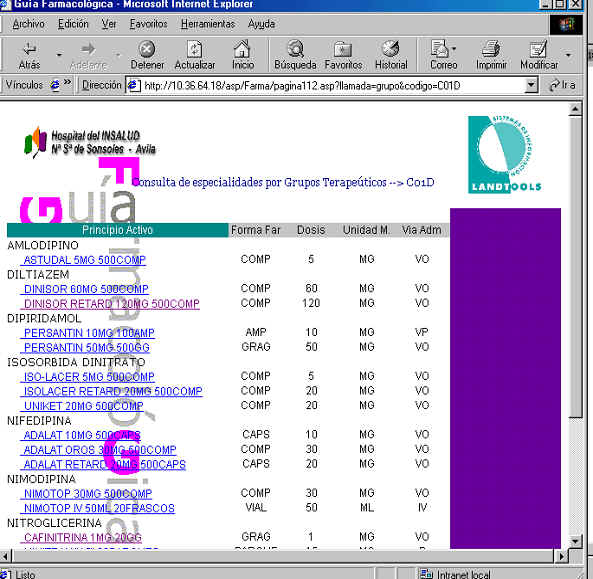Open the ASTUDAL 5MG 500COMP link
This screenshot has width=593, height=579.
point(84,260)
